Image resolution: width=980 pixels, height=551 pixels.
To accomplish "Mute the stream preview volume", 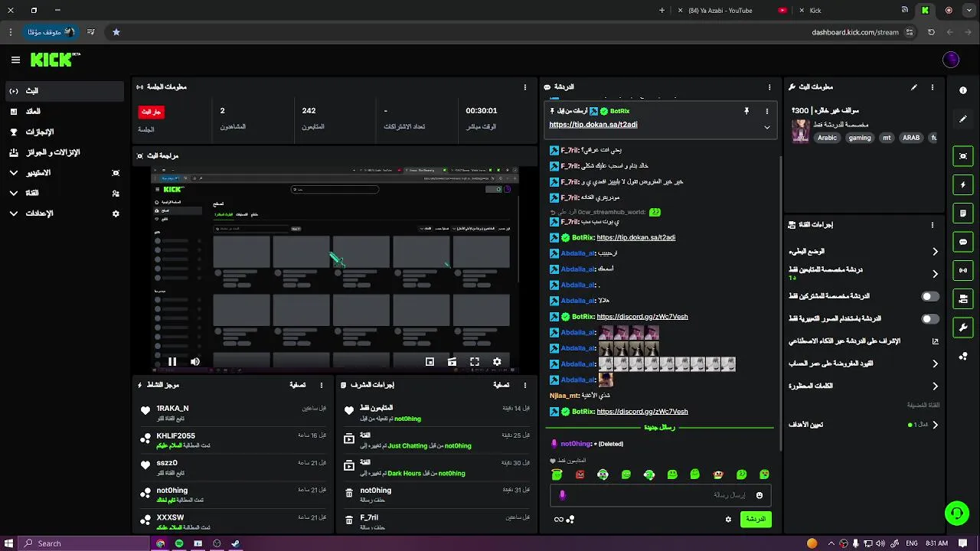I will [195, 362].
